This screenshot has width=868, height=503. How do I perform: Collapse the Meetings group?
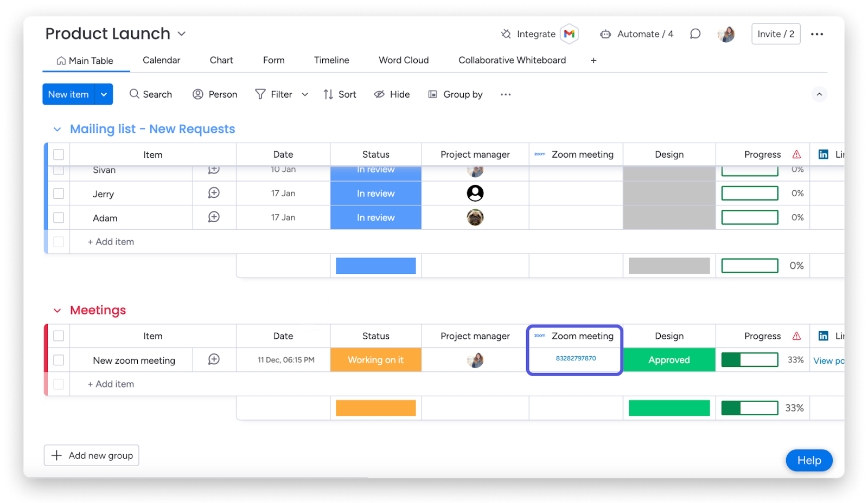pos(58,310)
